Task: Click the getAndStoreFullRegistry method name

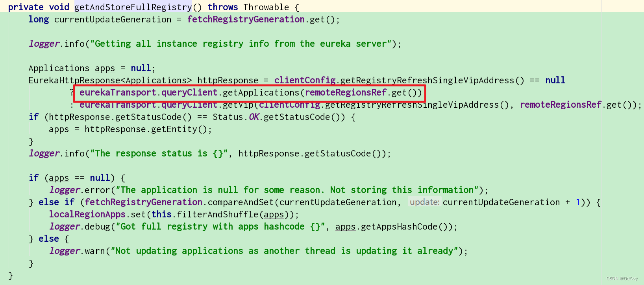Action: coord(133,7)
